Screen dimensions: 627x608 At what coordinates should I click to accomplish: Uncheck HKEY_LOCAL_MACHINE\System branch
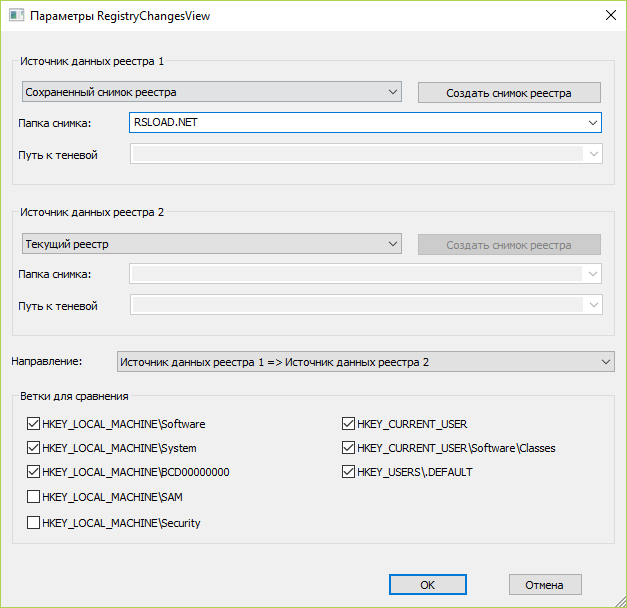click(34, 448)
